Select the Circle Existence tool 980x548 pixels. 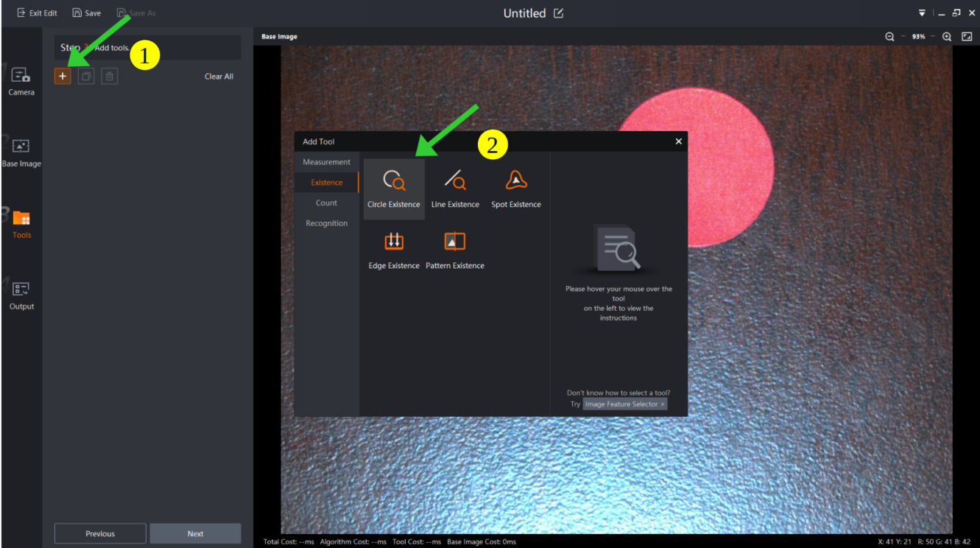(394, 189)
